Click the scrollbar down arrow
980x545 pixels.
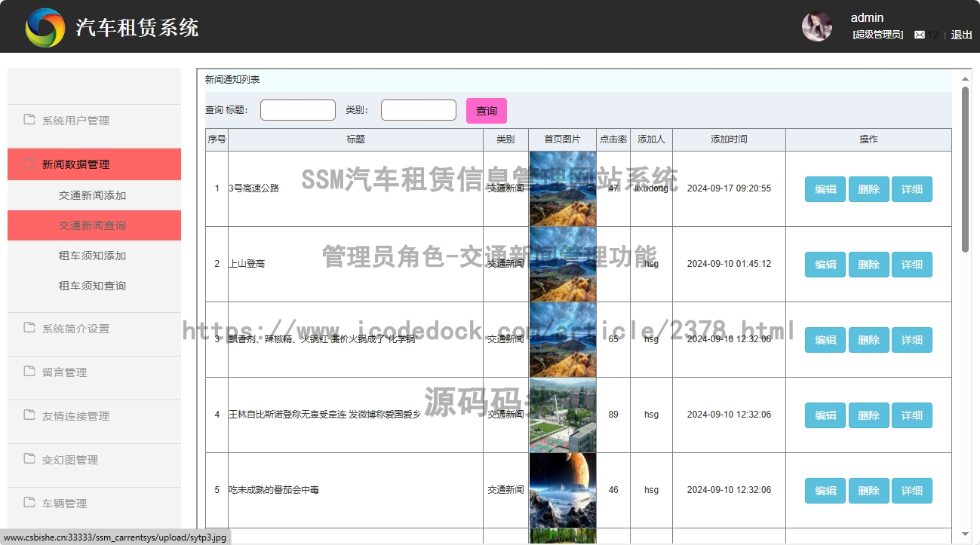[x=965, y=534]
